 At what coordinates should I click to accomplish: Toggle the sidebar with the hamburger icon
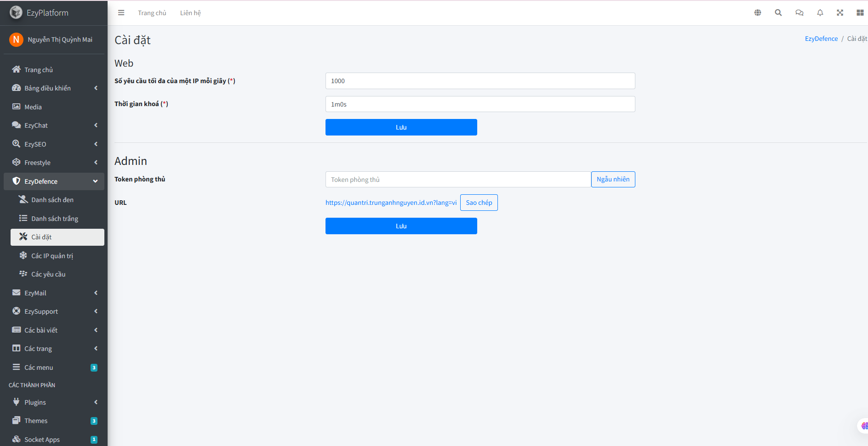click(x=121, y=12)
